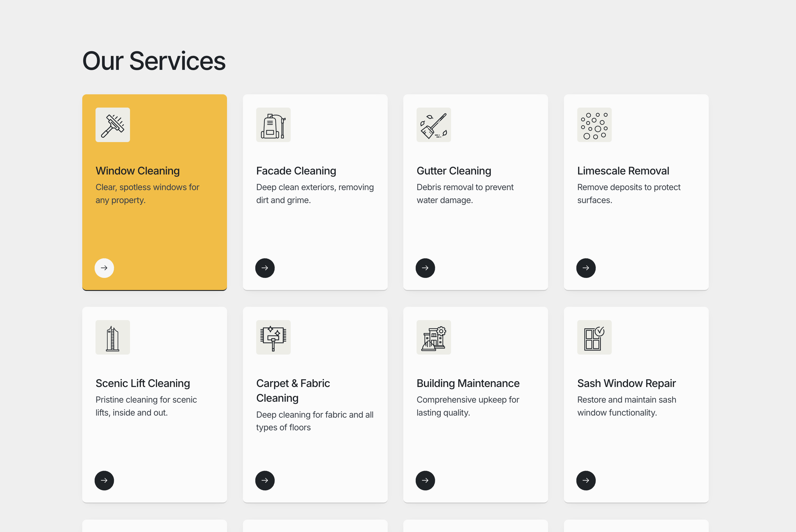Image resolution: width=796 pixels, height=532 pixels.
Task: Open Facade Cleaning via its arrow button
Action: point(265,268)
